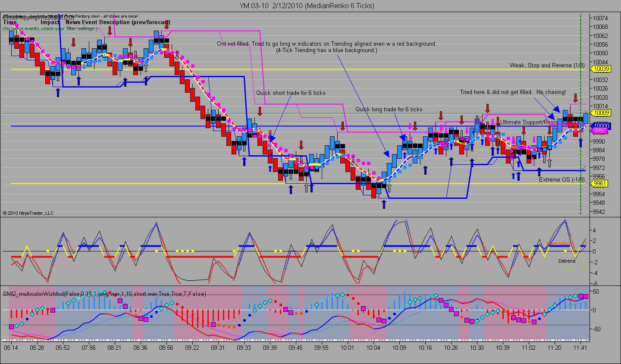Click the 10062 price axis value
The width and height of the screenshot is (621, 364).
point(600,36)
